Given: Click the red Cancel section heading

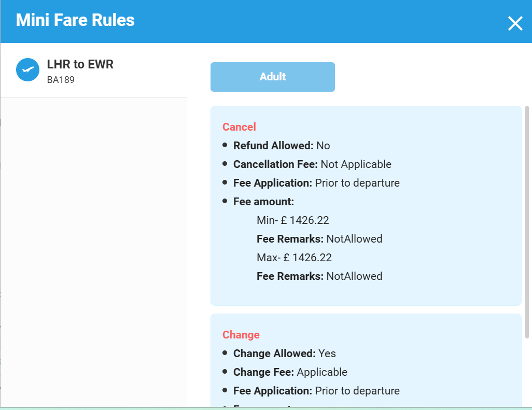Looking at the screenshot, I should [239, 127].
